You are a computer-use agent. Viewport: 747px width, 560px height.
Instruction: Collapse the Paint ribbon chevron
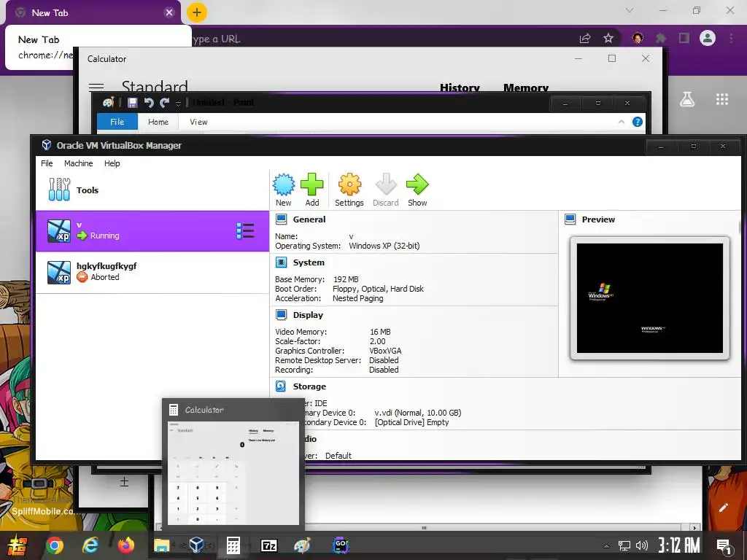click(x=622, y=122)
